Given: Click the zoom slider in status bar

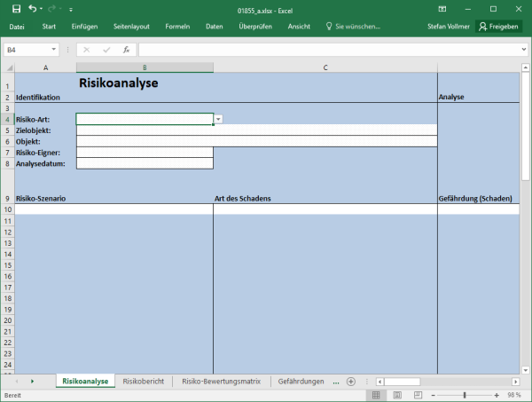Looking at the screenshot, I should pos(464,395).
